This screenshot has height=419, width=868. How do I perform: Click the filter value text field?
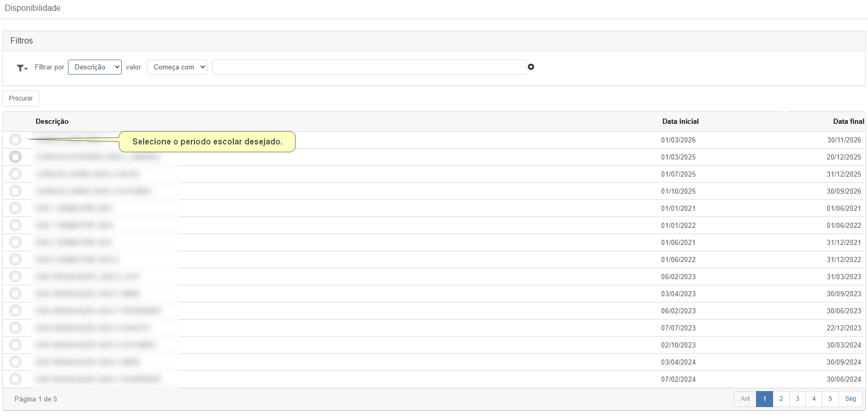pyautogui.click(x=369, y=67)
